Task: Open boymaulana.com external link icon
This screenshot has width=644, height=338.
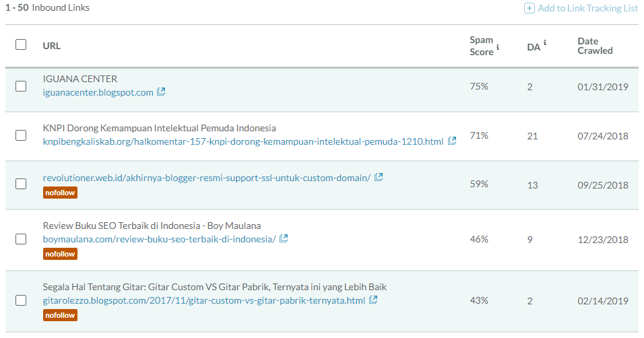Action: [284, 238]
